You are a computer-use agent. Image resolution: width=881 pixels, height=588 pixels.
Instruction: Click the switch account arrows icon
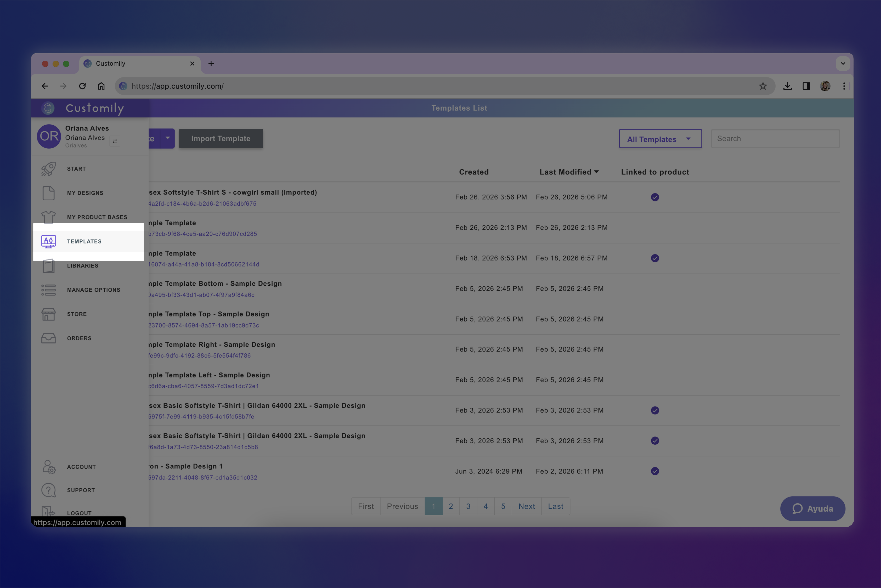coord(115,141)
